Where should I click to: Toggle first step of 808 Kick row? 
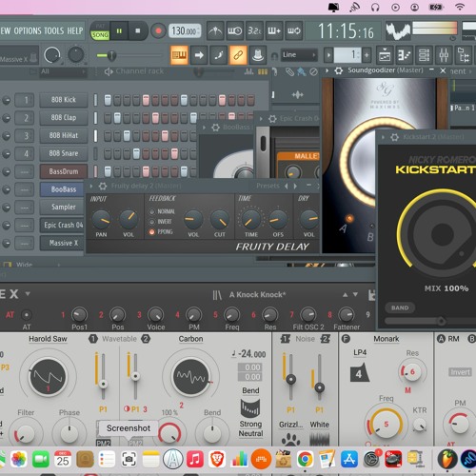tap(108, 100)
